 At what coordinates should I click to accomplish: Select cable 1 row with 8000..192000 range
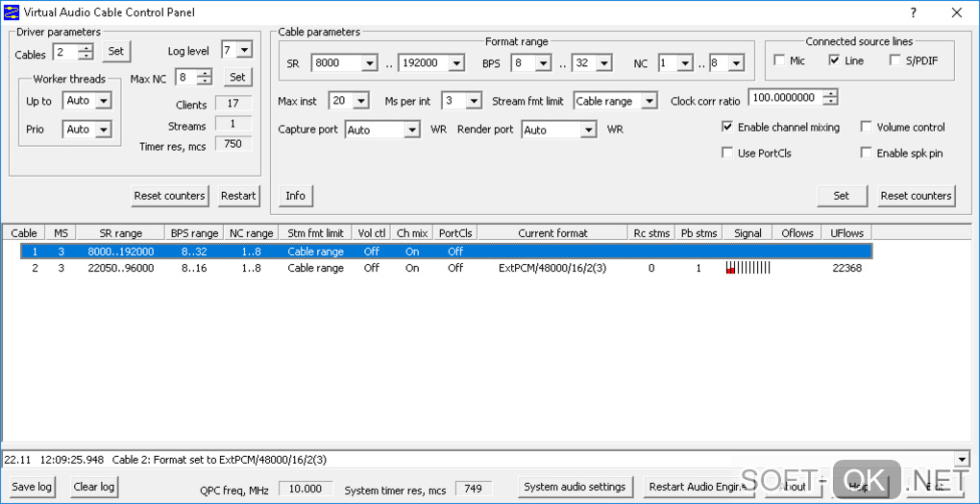pos(447,252)
